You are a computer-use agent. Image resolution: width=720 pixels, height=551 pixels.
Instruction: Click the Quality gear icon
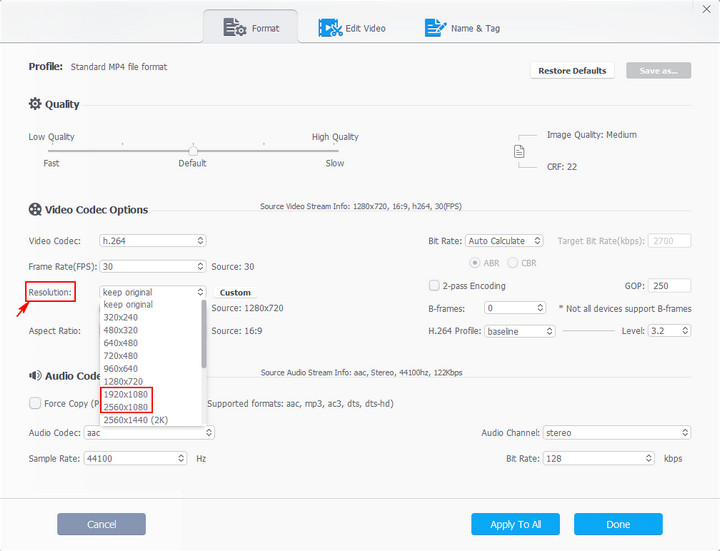click(x=36, y=104)
